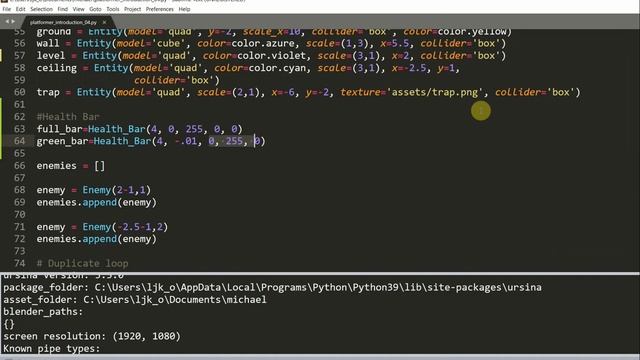640x360 pixels.
Task: Click line number 72 in the gutter
Action: 19,239
